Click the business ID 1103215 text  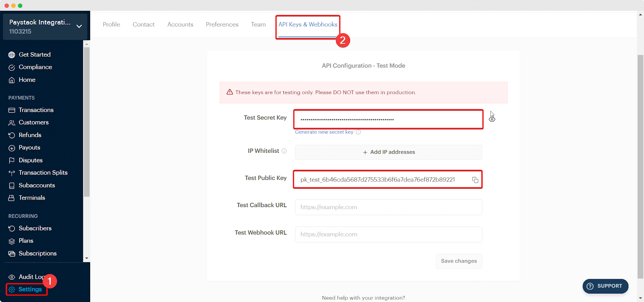pos(20,31)
